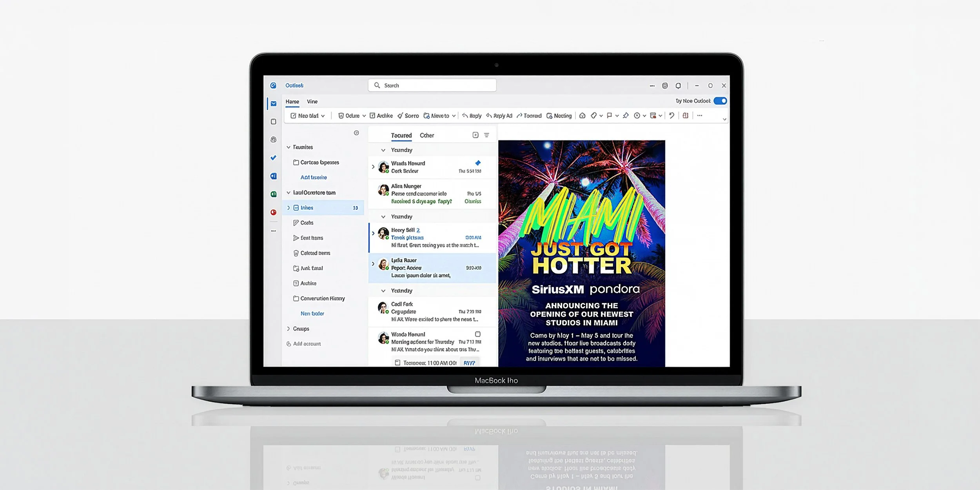980x490 pixels.
Task: Tick the checkbox beside 11 00 AM event
Action: click(397, 363)
